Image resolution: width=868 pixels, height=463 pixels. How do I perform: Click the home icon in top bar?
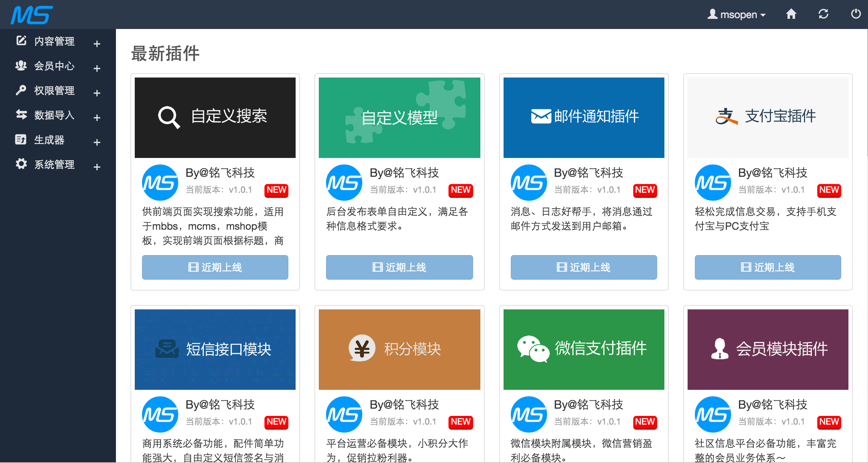pos(791,14)
